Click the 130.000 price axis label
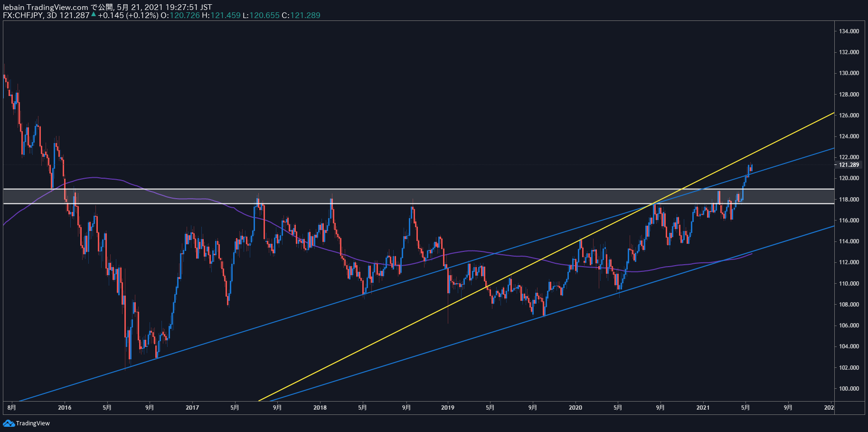 pyautogui.click(x=849, y=73)
